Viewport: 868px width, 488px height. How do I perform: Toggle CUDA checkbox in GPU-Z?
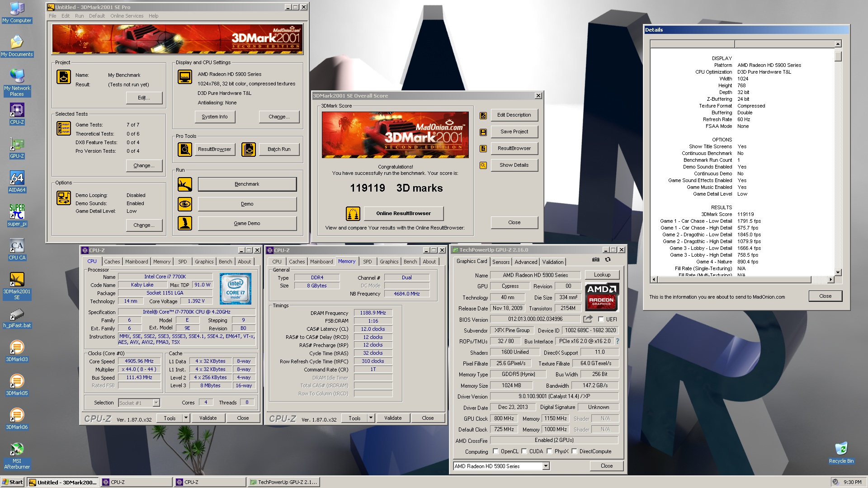524,451
